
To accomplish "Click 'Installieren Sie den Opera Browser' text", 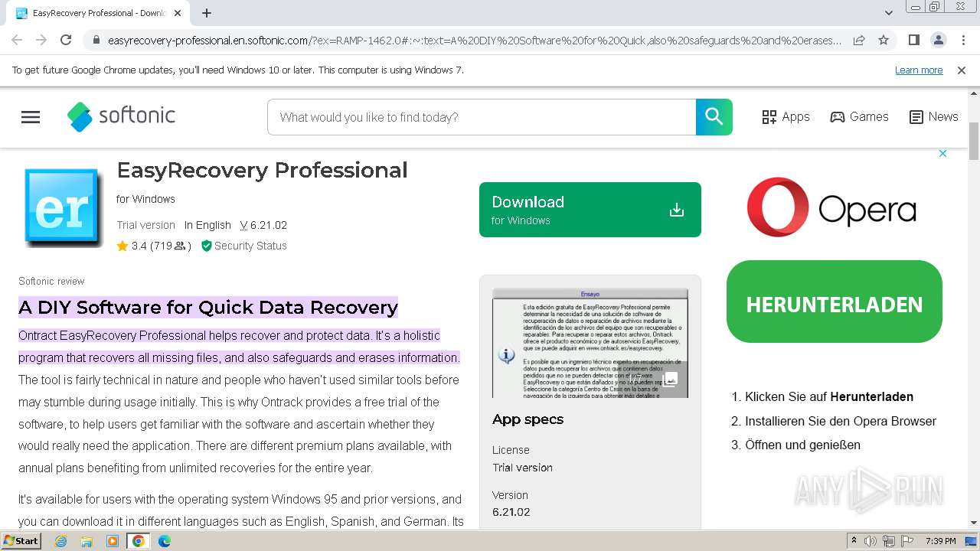I will pos(841,421).
